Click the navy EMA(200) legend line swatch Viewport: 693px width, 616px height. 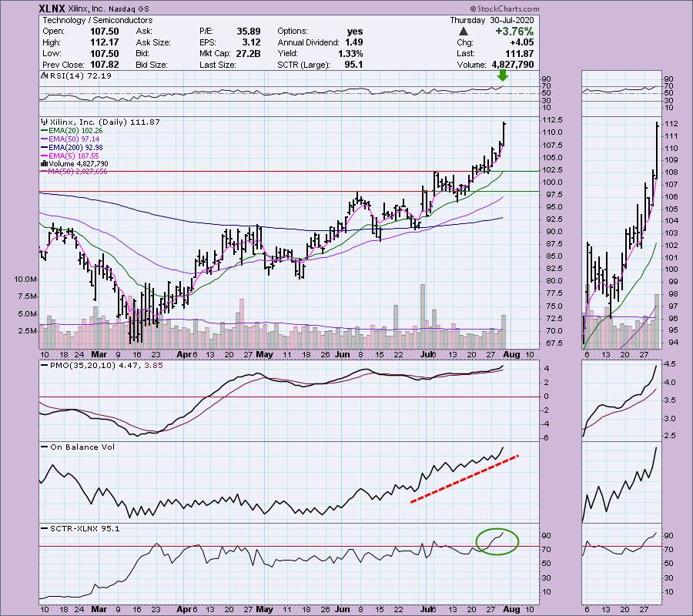coord(44,148)
